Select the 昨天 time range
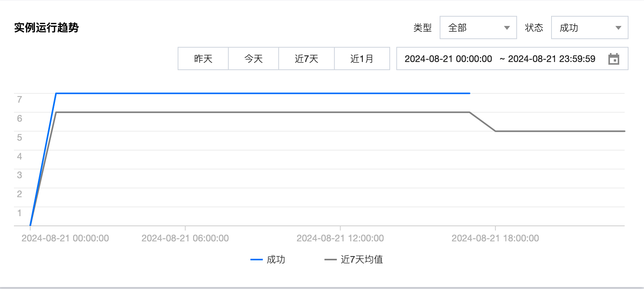Viewport: 644px width, 289px height. pyautogui.click(x=203, y=58)
